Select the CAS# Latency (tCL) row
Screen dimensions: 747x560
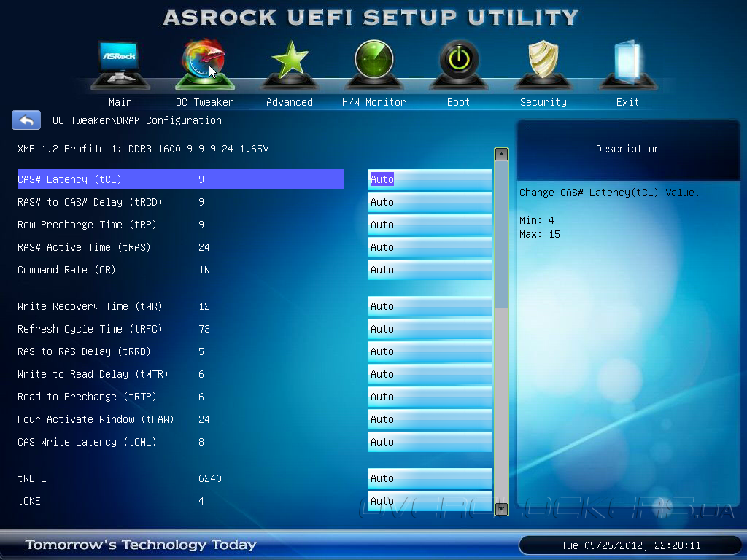pyautogui.click(x=181, y=179)
